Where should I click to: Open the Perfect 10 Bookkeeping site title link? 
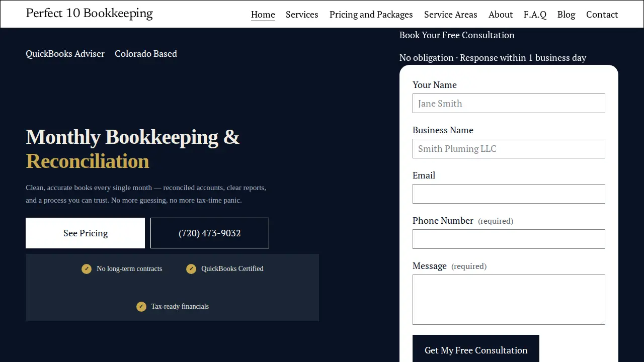coord(89,13)
